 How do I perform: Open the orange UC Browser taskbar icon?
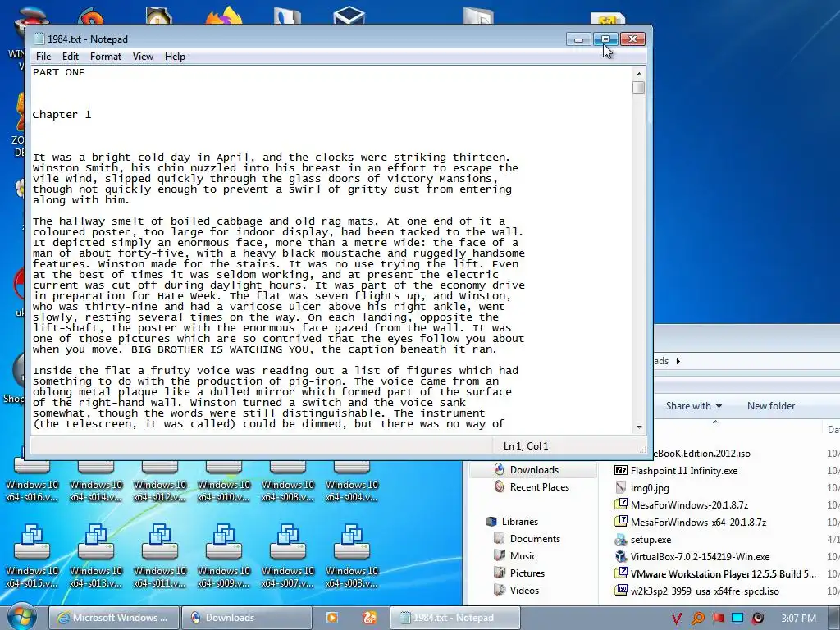(x=370, y=618)
